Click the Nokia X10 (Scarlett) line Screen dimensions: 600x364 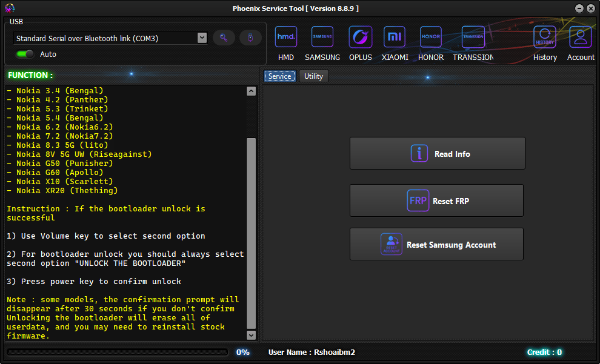(x=59, y=182)
